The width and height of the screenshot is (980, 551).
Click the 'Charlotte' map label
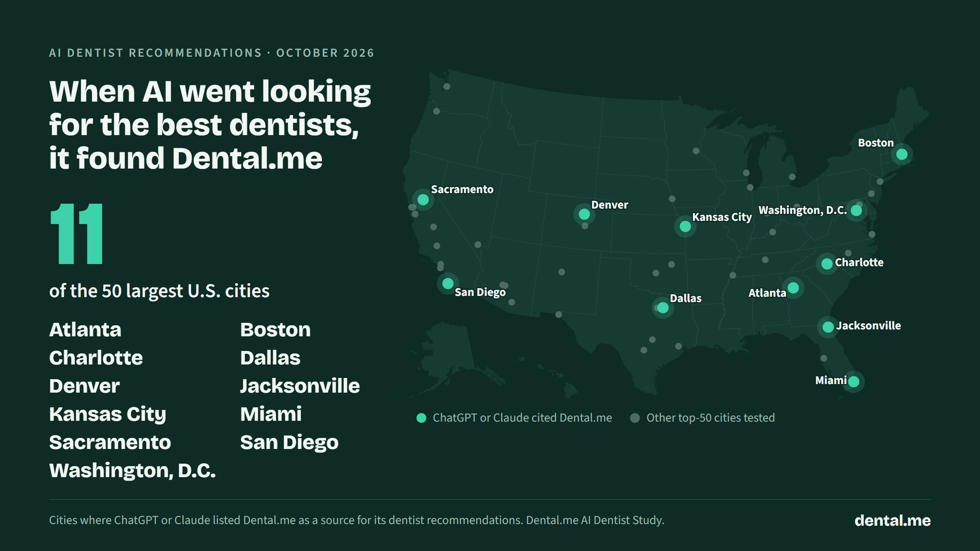click(859, 262)
